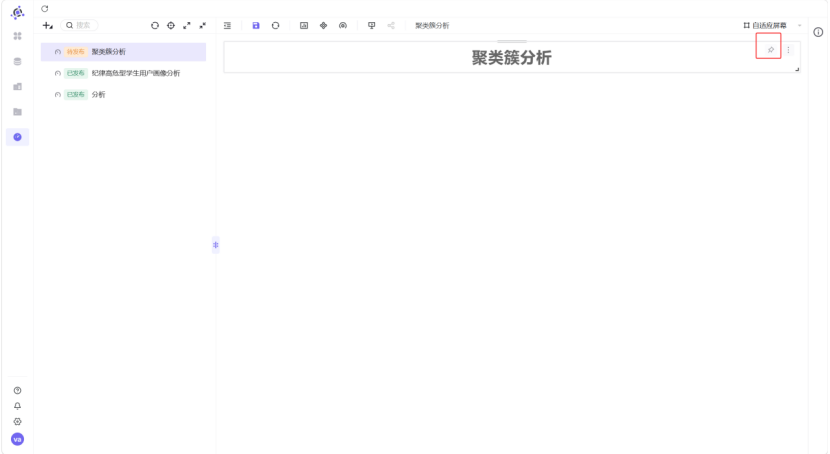Image resolution: width=830 pixels, height=454 pixels.
Task: Open the fit-to-screen dropdown at top right
Action: coord(772,25)
